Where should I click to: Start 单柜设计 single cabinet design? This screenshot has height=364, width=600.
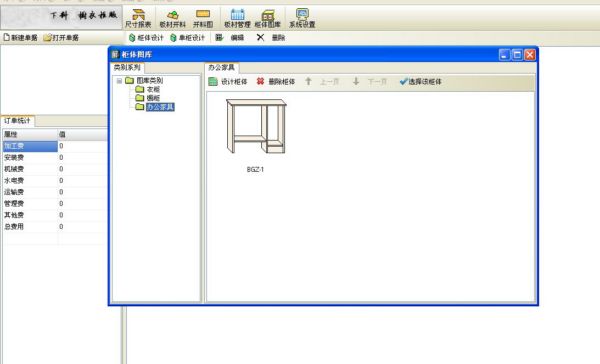pyautogui.click(x=188, y=38)
